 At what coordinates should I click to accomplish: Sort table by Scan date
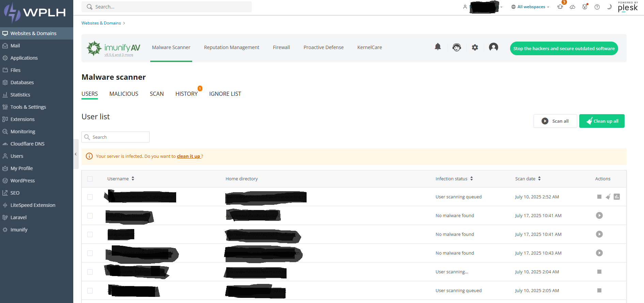click(528, 179)
